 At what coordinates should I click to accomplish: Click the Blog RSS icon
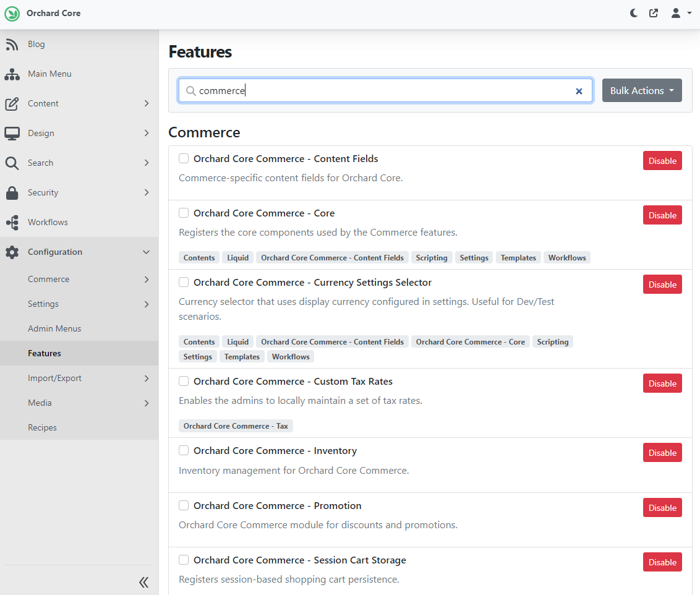click(12, 44)
